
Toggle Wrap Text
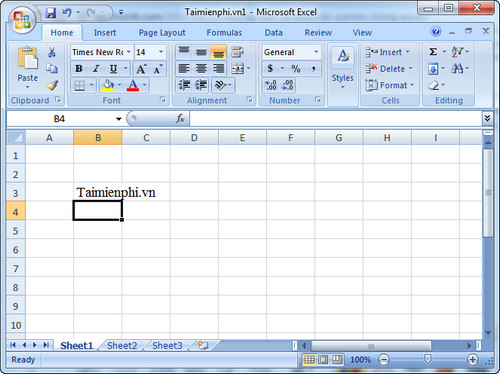point(238,52)
